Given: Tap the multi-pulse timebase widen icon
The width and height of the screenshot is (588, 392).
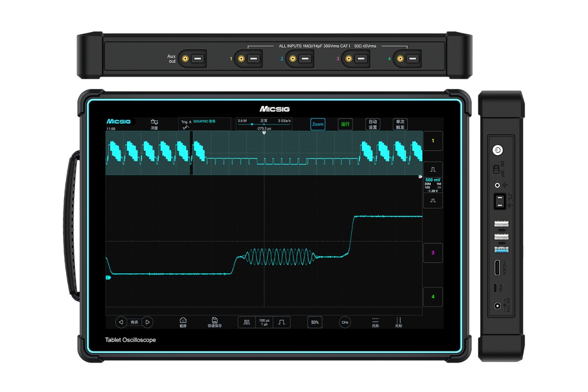Looking at the screenshot, I should pyautogui.click(x=247, y=322).
